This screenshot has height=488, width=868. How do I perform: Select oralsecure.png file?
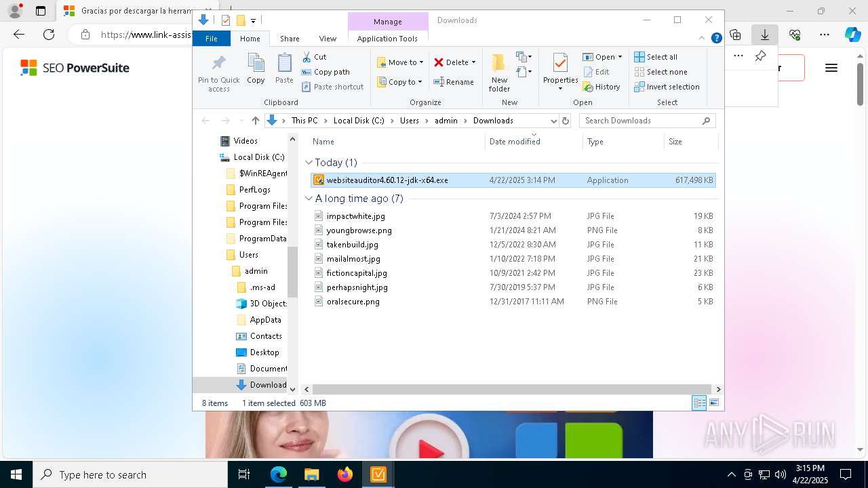(x=512, y=302)
